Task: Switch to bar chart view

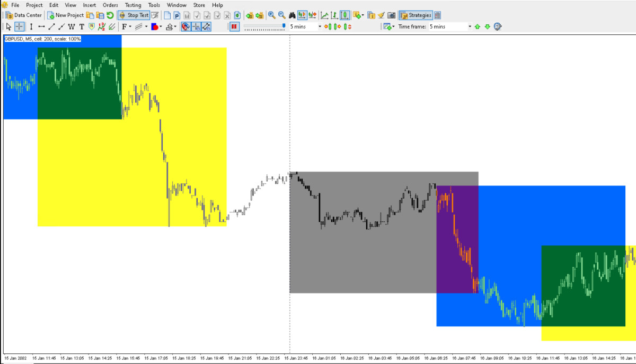Action: coord(334,15)
